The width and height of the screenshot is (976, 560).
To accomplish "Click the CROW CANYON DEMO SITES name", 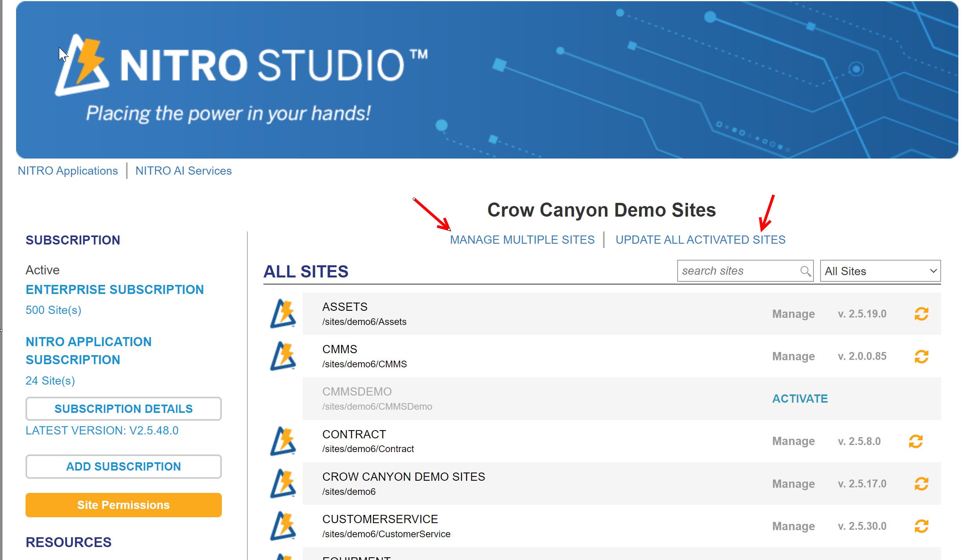I will coord(404,476).
